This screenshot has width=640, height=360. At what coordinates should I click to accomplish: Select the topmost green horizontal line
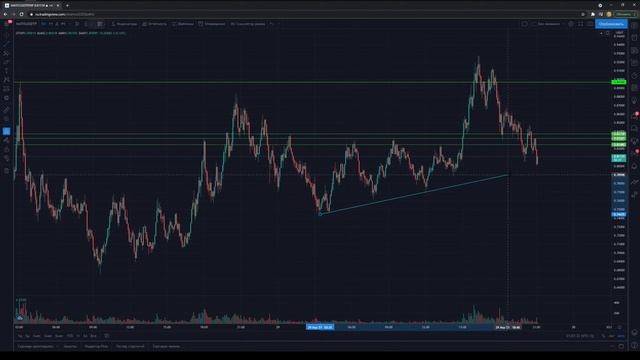pyautogui.click(x=312, y=82)
